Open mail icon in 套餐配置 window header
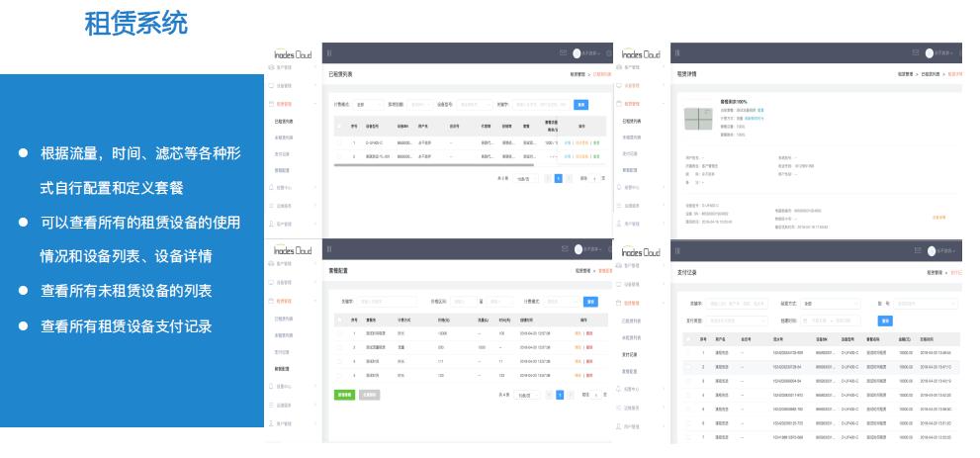Viewport: 980px width, 458px height. click(565, 248)
